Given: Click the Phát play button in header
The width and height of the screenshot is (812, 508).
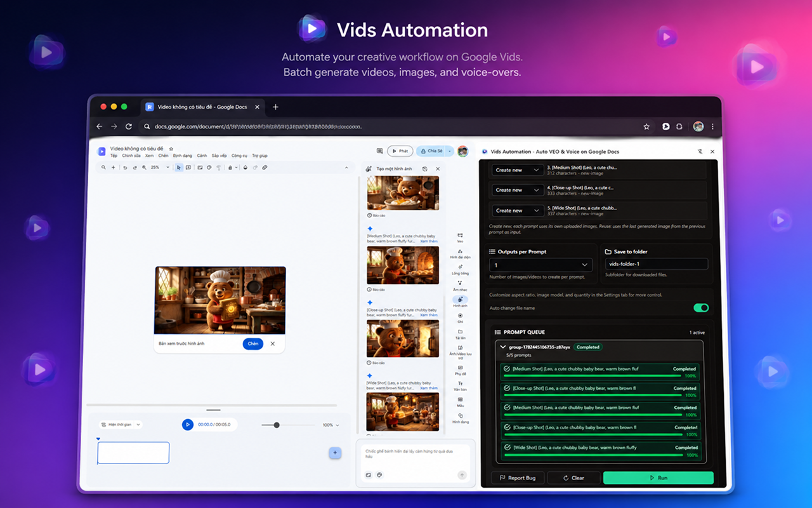Looking at the screenshot, I should tap(400, 151).
